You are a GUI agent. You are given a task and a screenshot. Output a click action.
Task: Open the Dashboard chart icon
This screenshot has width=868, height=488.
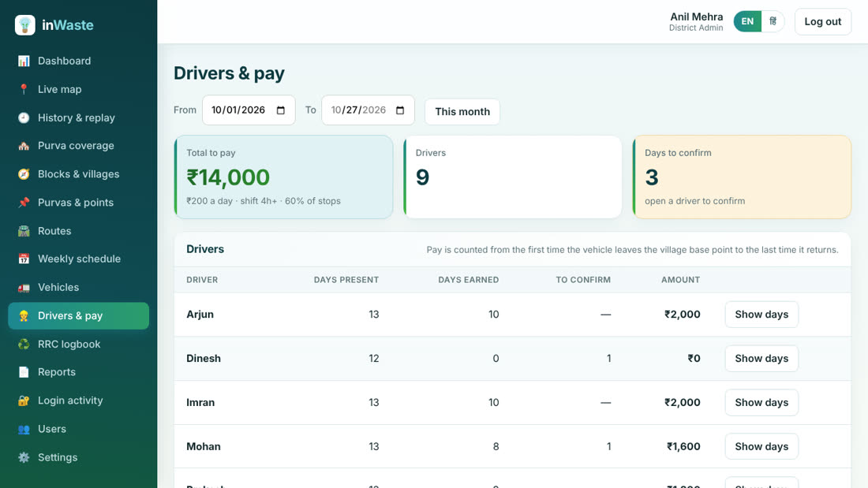click(x=24, y=61)
